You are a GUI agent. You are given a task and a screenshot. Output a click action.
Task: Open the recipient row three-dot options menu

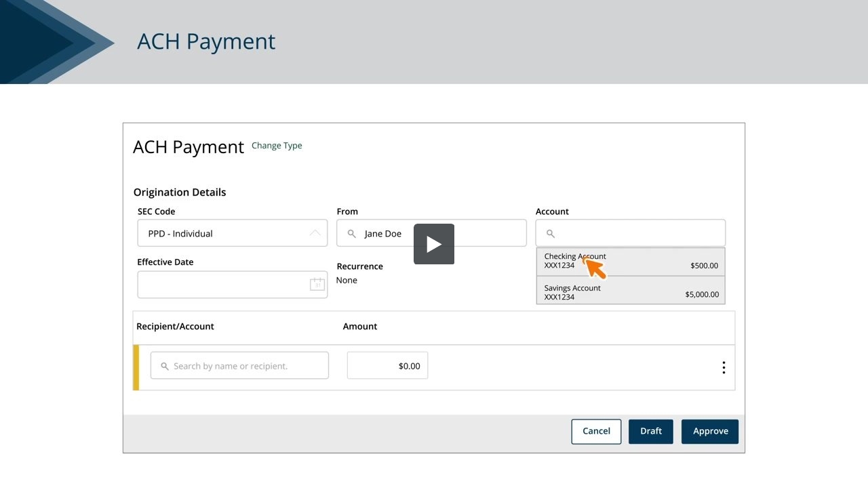click(x=724, y=367)
